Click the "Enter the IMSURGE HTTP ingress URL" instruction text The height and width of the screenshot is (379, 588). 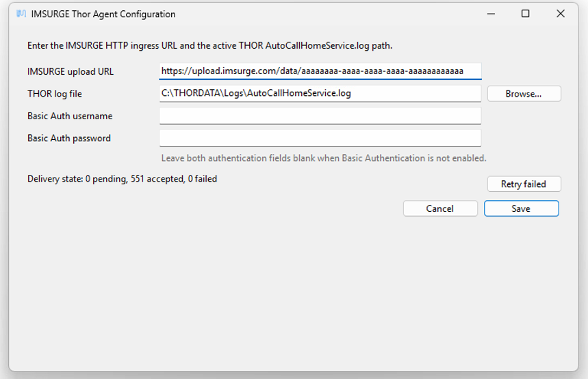tap(209, 45)
